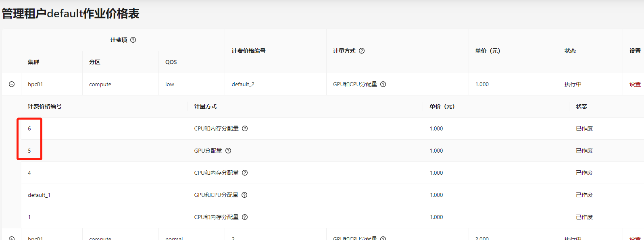
Task: Click nested 计量方式 sub-table header
Action: pos(205,106)
